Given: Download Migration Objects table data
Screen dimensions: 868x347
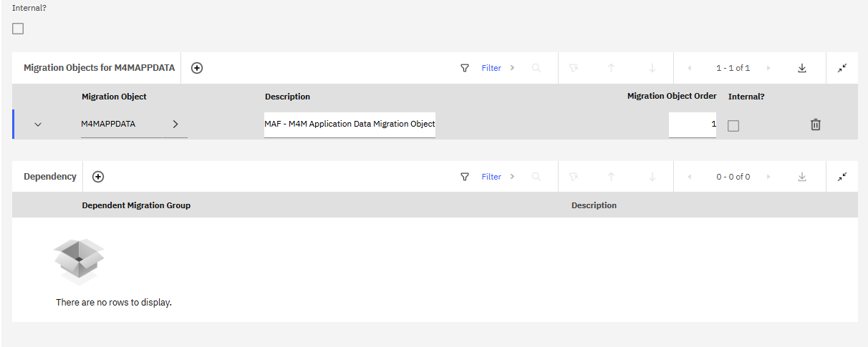Looking at the screenshot, I should [802, 68].
